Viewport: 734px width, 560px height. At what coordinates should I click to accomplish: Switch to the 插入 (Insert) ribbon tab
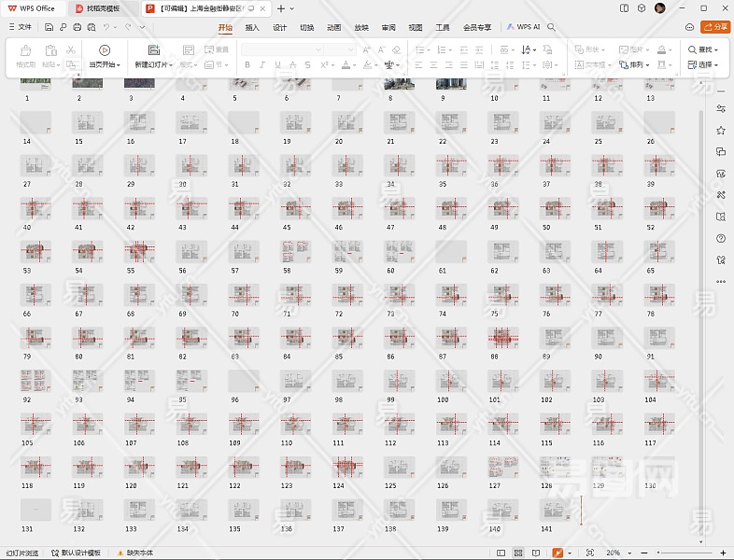pos(252,27)
